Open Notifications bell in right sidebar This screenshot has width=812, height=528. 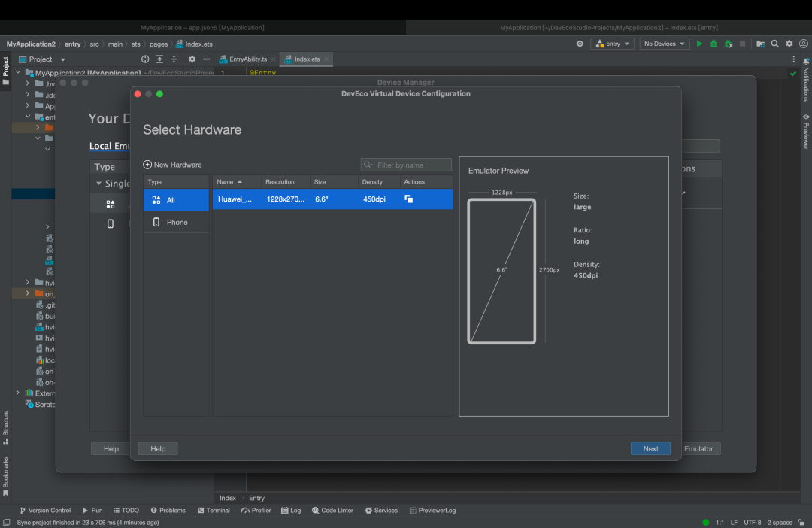click(806, 62)
